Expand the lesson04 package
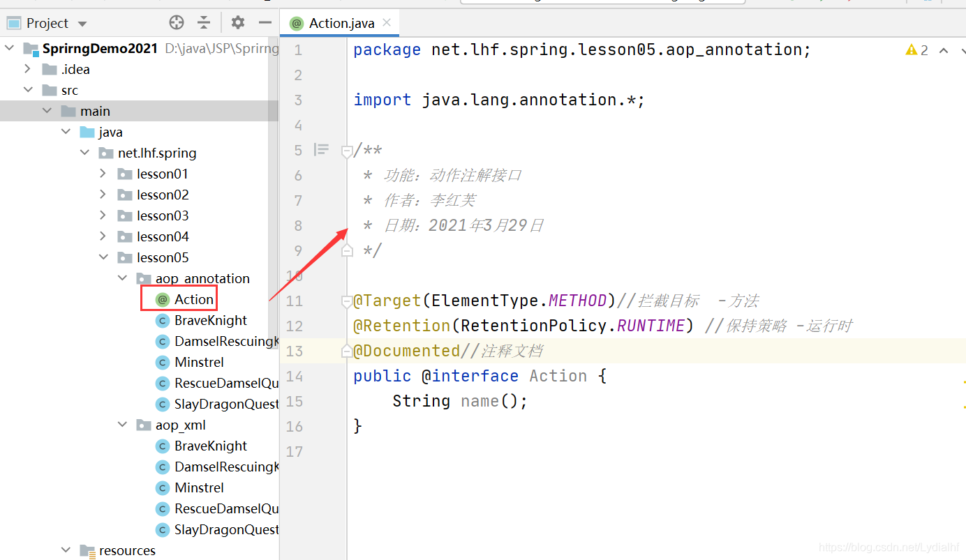Screen dimensions: 966x560 tap(103, 236)
